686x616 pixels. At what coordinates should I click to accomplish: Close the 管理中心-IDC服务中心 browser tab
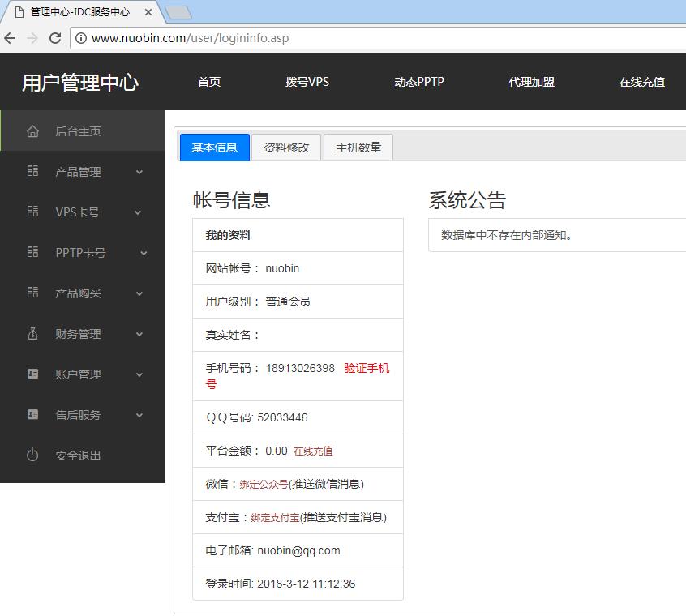[148, 12]
